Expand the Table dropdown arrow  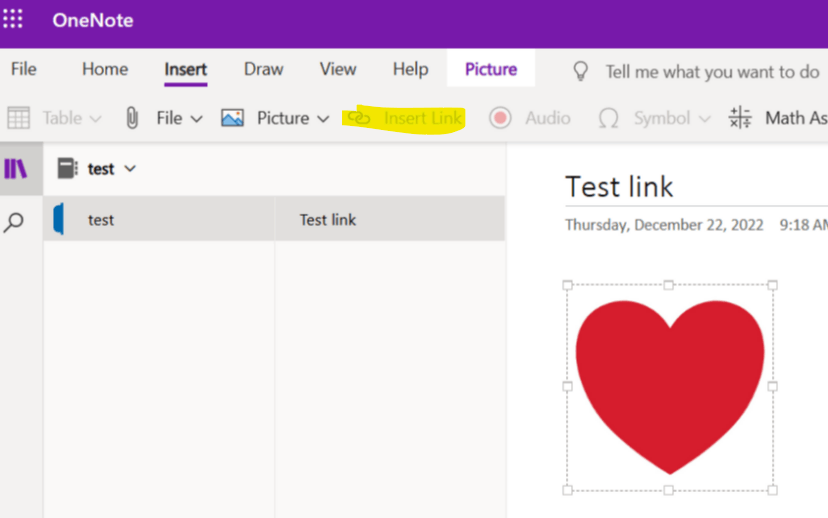[96, 119]
